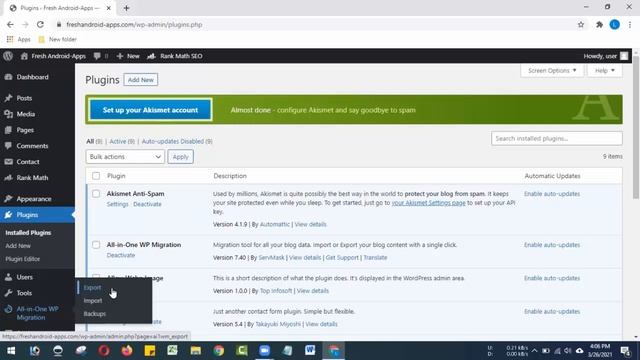Open Firefox from the taskbar

pos(127,351)
